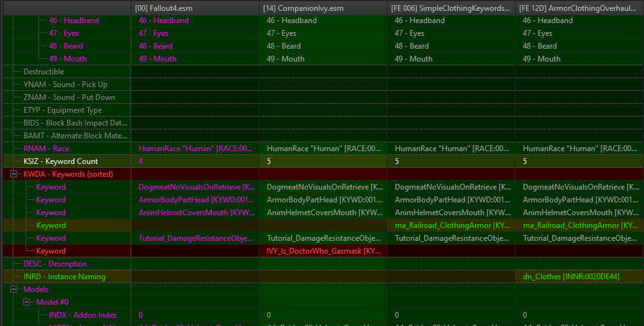This screenshot has height=326, width=644.
Task: Select the [14] CompanionIvy.esm column header
Action: (323, 8)
